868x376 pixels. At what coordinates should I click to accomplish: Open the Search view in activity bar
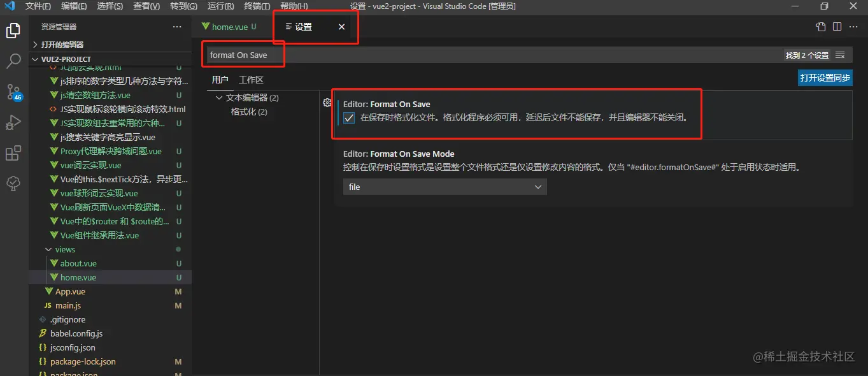pos(13,61)
